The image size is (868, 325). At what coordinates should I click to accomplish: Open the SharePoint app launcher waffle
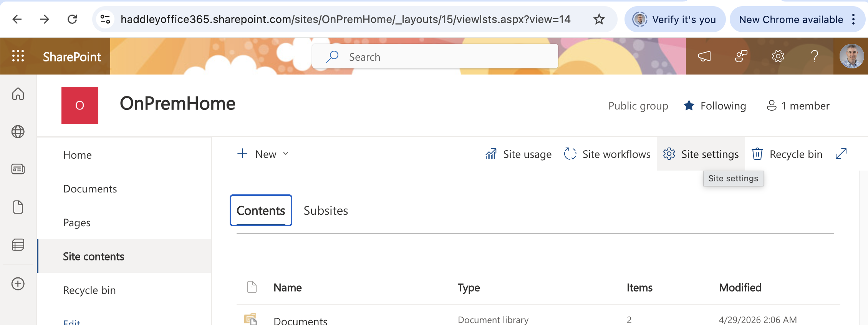tap(18, 56)
